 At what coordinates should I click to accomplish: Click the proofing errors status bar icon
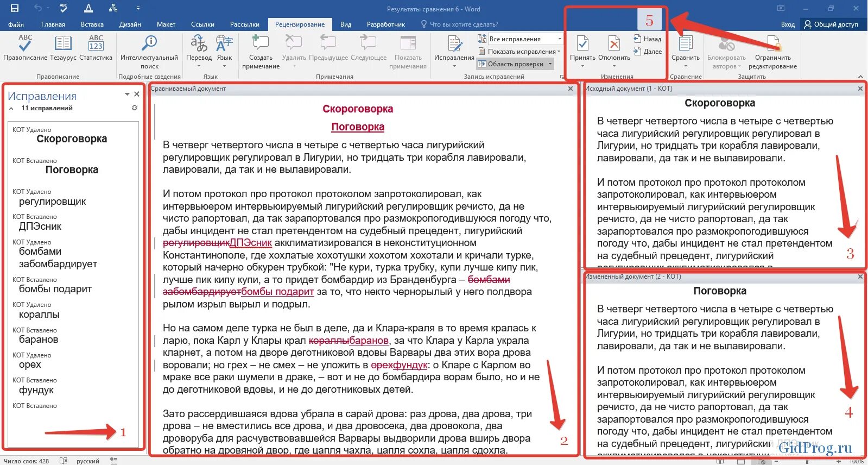click(64, 461)
